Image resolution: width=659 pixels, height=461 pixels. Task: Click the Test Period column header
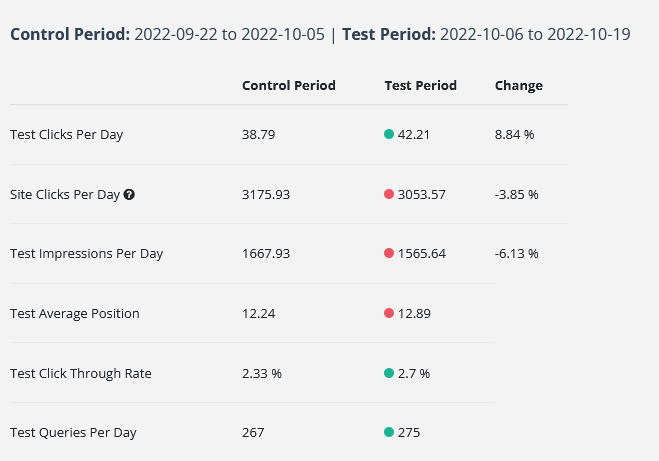point(420,86)
